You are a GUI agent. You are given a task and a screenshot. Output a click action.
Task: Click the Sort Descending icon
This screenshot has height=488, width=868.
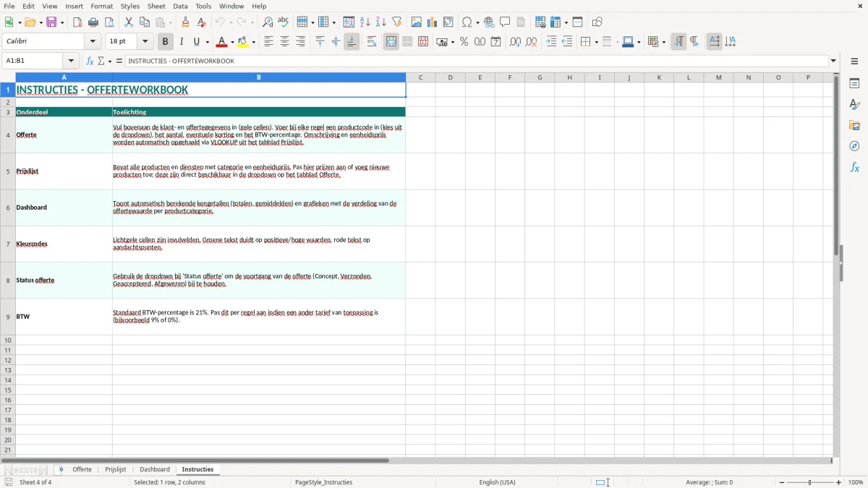pyautogui.click(x=381, y=22)
